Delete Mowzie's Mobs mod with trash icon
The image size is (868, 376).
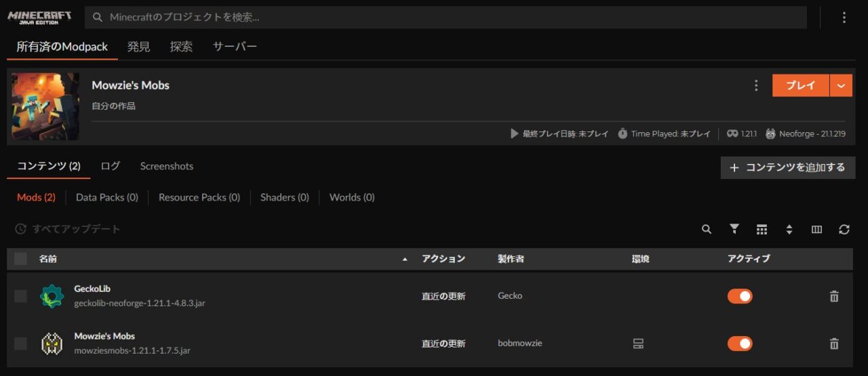click(x=834, y=343)
